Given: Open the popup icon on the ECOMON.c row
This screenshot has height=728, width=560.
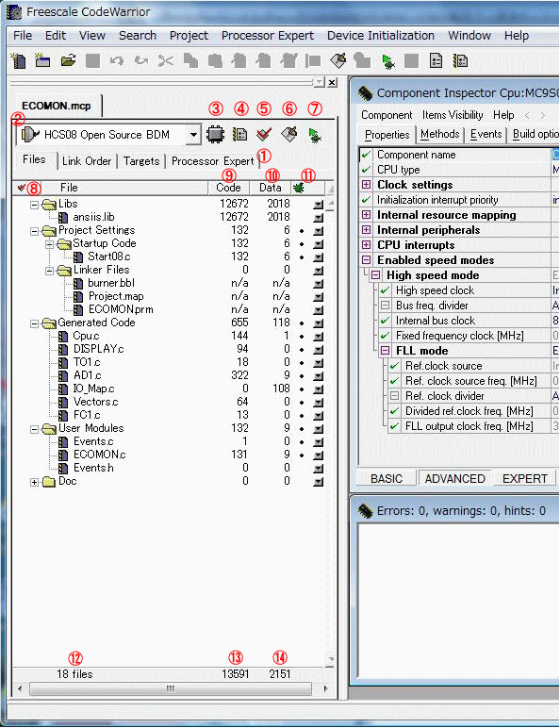Looking at the screenshot, I should [x=318, y=455].
